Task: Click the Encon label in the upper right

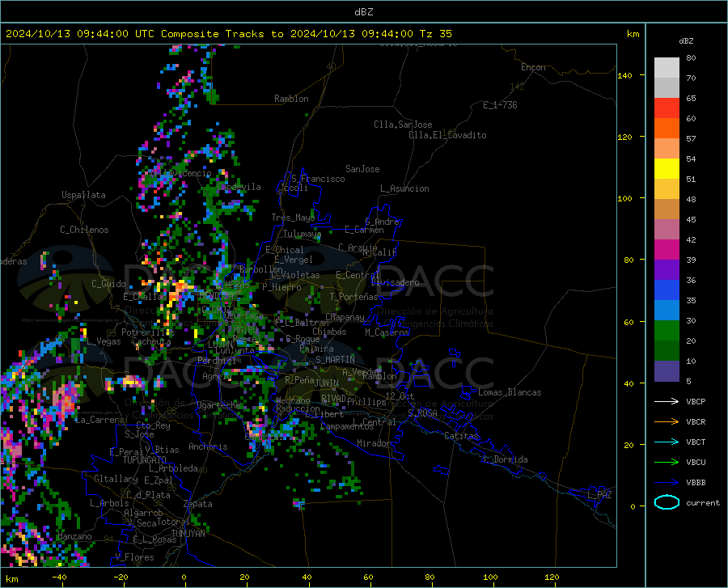Action: (533, 67)
